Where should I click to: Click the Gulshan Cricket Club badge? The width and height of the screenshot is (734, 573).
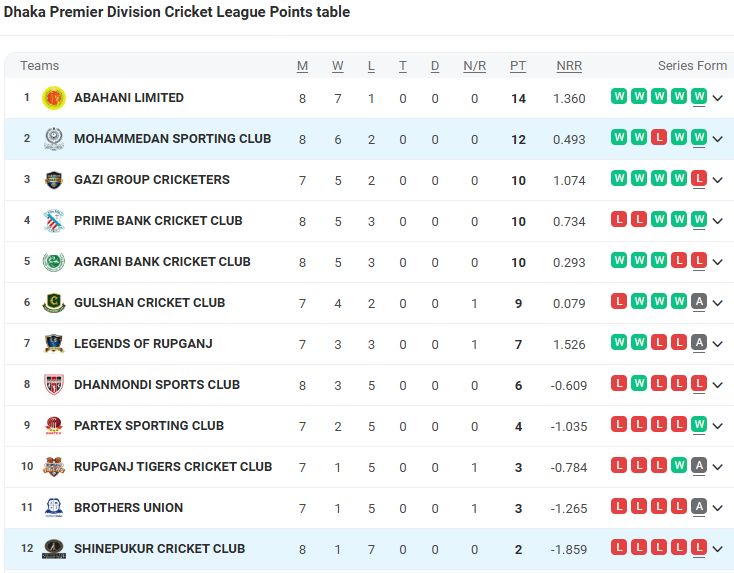pyautogui.click(x=54, y=303)
